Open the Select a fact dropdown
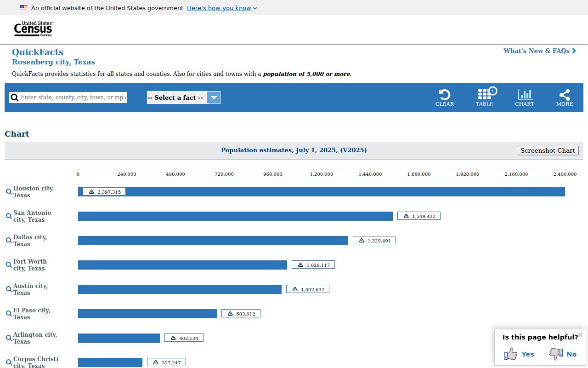This screenshot has width=588, height=368. coord(183,98)
